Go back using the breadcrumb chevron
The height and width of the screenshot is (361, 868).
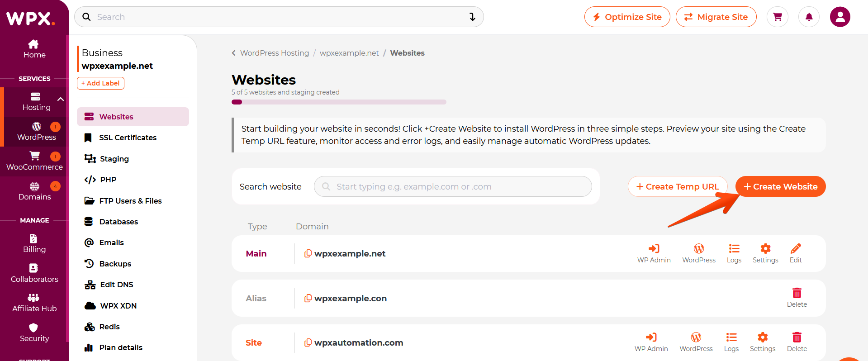point(234,53)
